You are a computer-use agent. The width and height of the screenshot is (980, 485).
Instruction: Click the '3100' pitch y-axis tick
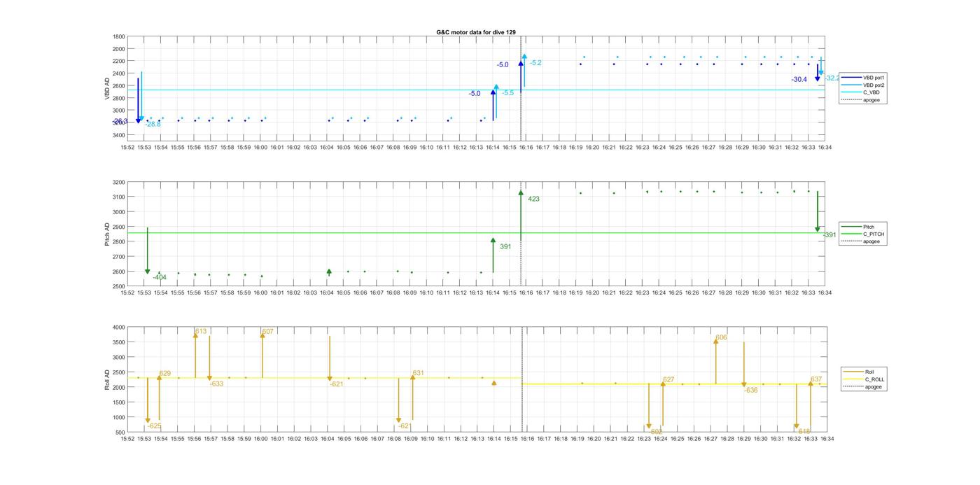(x=119, y=197)
